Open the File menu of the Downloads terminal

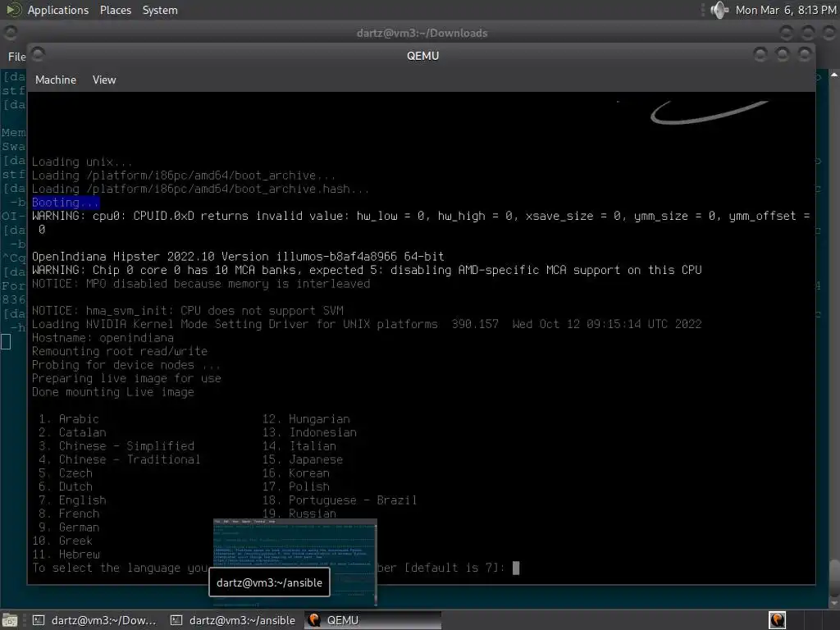16,57
